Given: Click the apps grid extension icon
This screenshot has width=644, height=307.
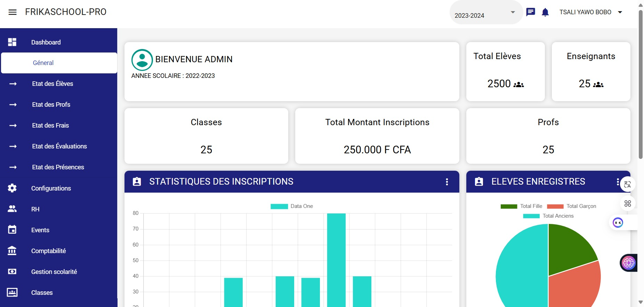Looking at the screenshot, I should (628, 203).
